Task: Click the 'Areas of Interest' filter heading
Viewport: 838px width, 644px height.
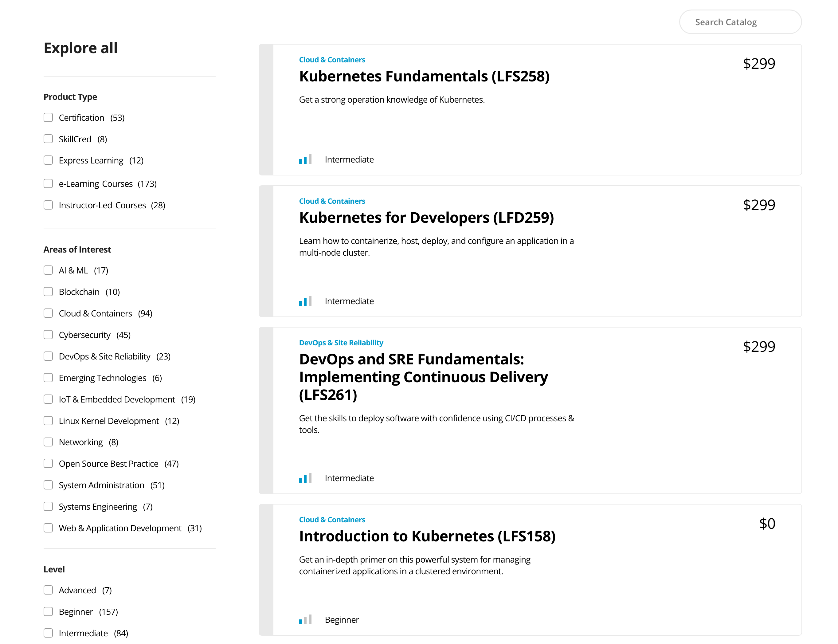Action: 77,249
